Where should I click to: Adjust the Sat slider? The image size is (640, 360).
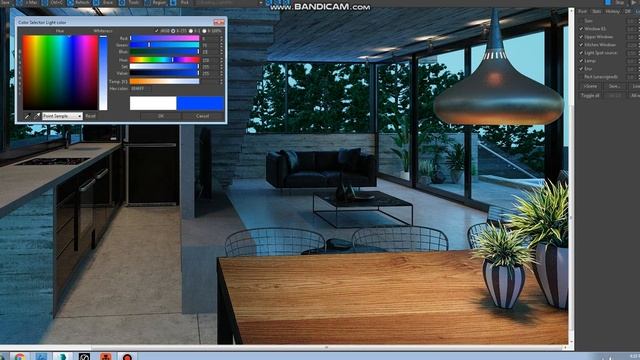click(x=164, y=67)
